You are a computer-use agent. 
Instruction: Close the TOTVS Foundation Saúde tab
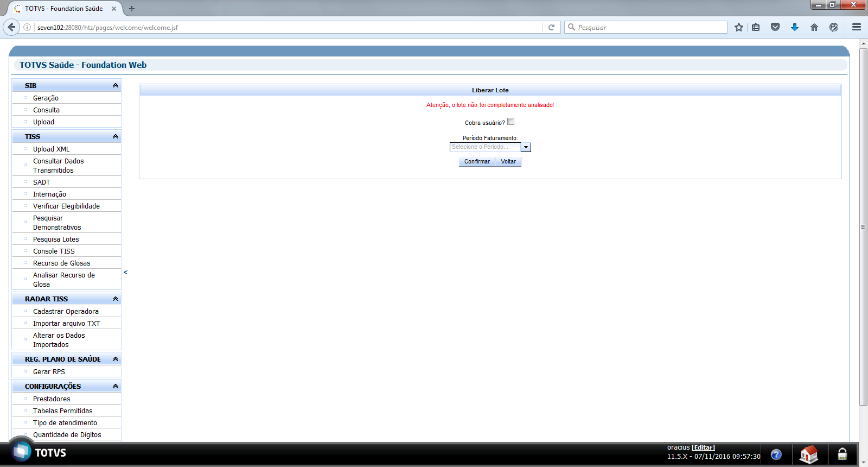pos(114,9)
